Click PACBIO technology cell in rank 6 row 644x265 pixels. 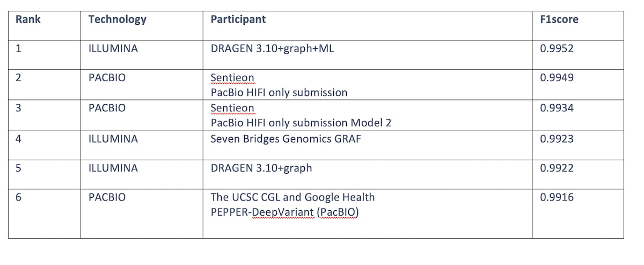point(107,197)
